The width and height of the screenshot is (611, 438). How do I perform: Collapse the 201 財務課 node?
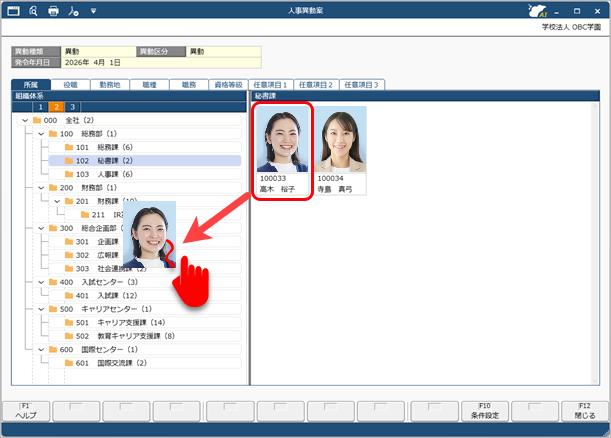coord(57,201)
